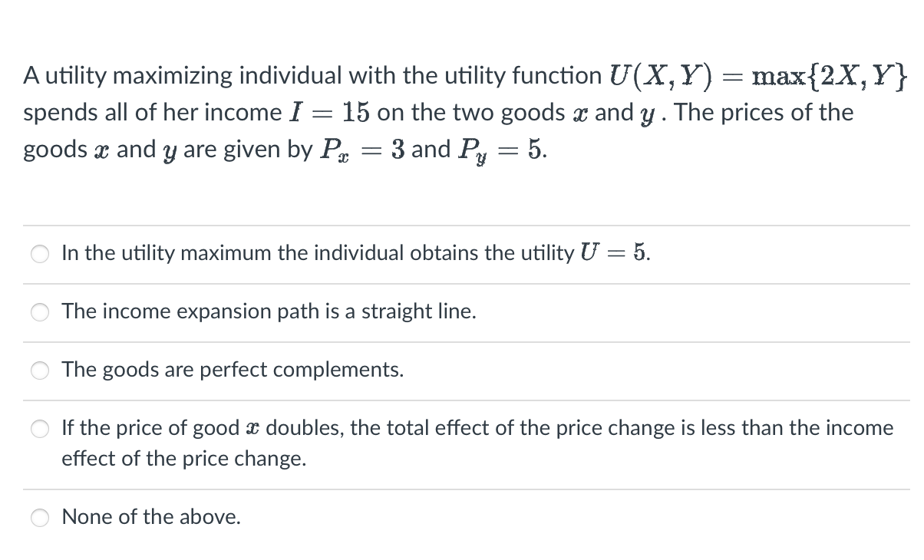This screenshot has height=560, width=924.
Task: Click the empty area below None of the above
Action: coord(460,548)
